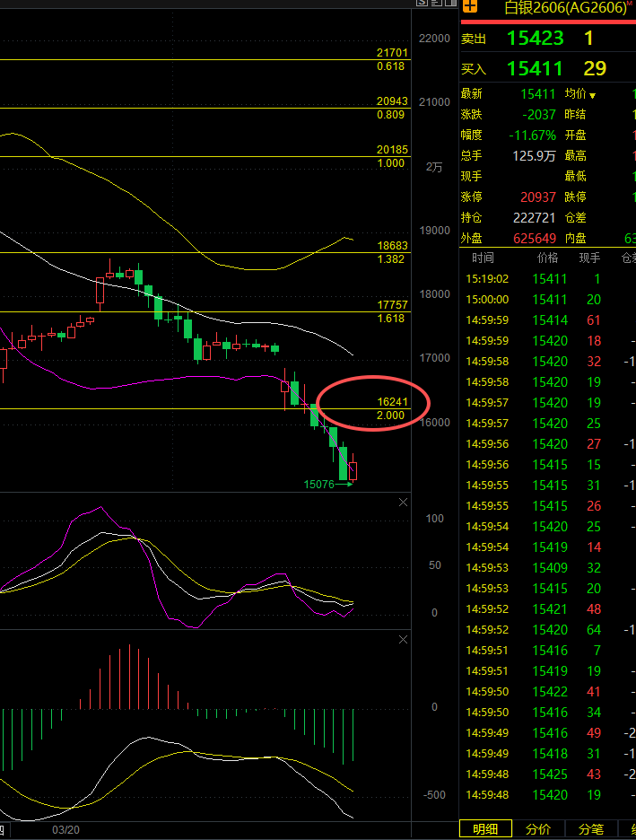Click the 时间 column header
The image size is (636, 840).
(x=483, y=258)
